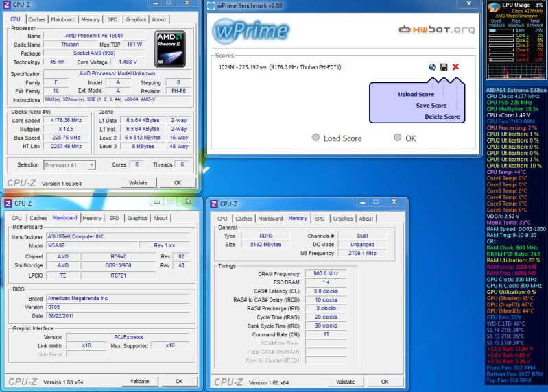Click the title bar icon of Memory CPU-Z window

[214, 204]
